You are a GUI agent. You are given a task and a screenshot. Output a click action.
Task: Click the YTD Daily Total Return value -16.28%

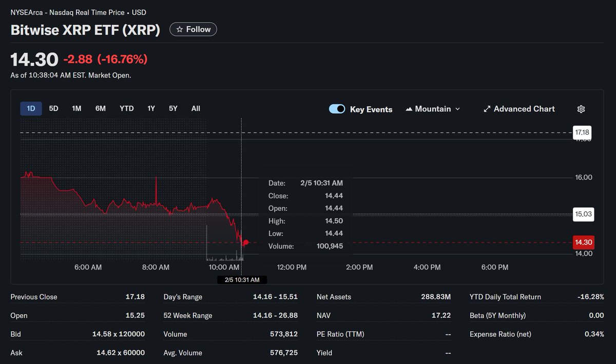590,297
